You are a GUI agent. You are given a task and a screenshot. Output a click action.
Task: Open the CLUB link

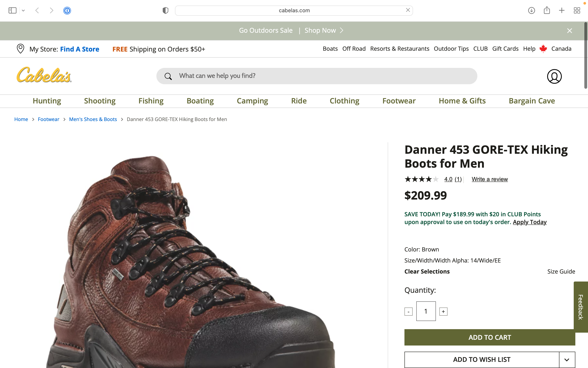[x=480, y=49]
